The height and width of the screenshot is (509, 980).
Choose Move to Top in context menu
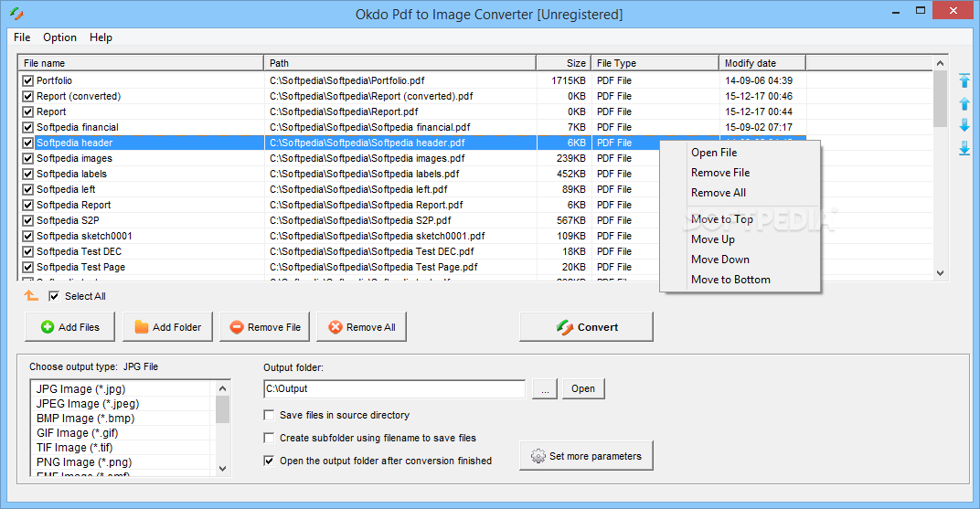click(740, 219)
